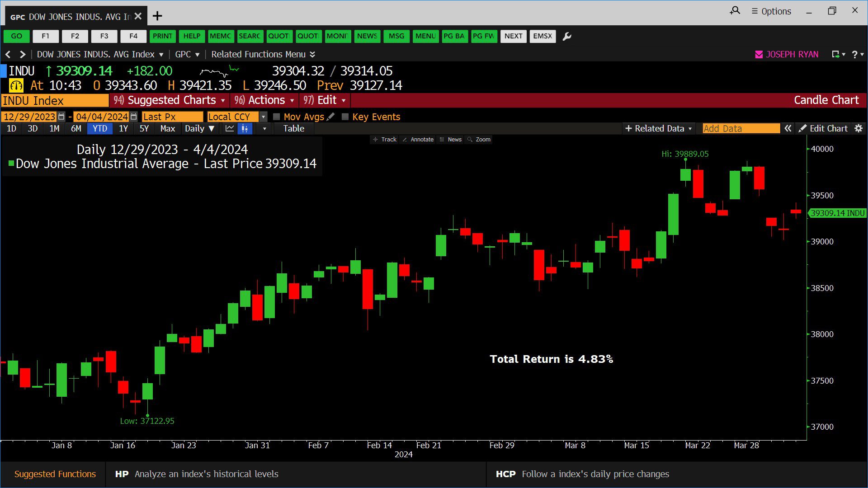Expand the Daily periodicity dropdown
868x488 pixels.
(200, 128)
